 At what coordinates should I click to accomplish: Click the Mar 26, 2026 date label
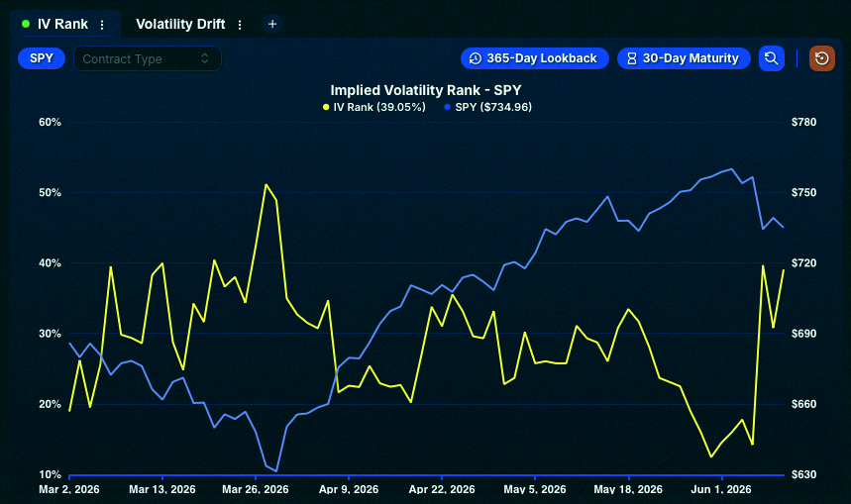(255, 489)
